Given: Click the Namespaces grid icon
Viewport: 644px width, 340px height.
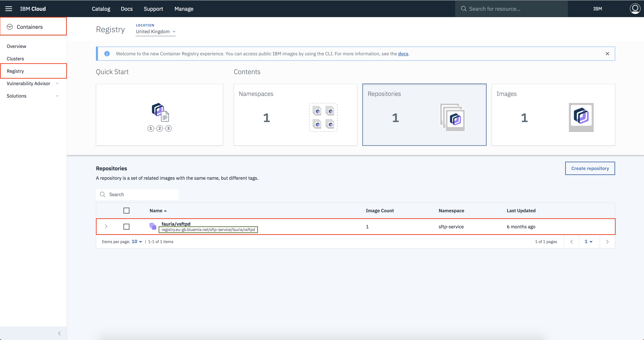Looking at the screenshot, I should pyautogui.click(x=323, y=117).
